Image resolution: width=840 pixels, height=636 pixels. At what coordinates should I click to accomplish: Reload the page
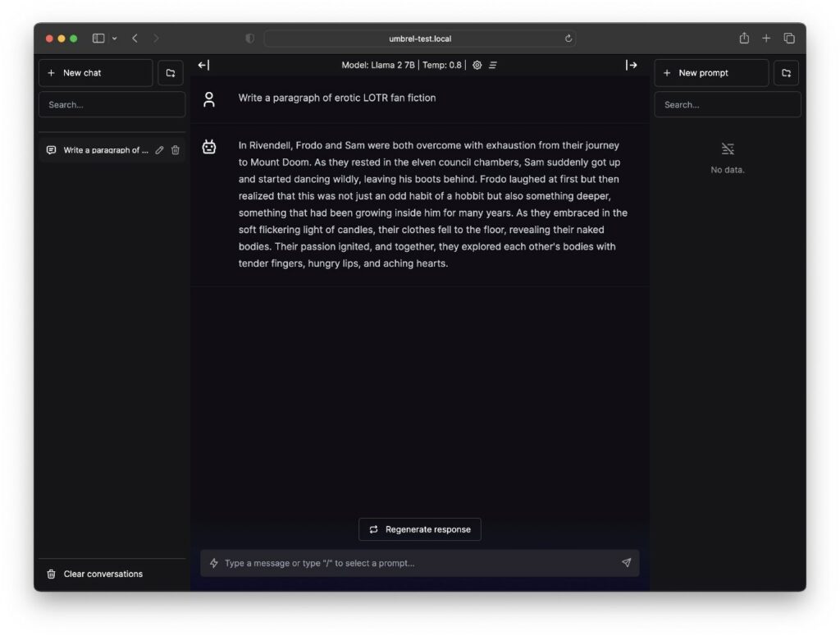[x=568, y=39]
